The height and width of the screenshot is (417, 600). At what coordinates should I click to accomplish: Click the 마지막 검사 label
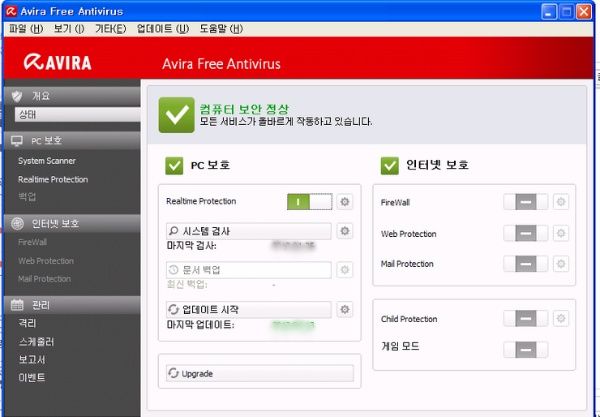pos(191,246)
